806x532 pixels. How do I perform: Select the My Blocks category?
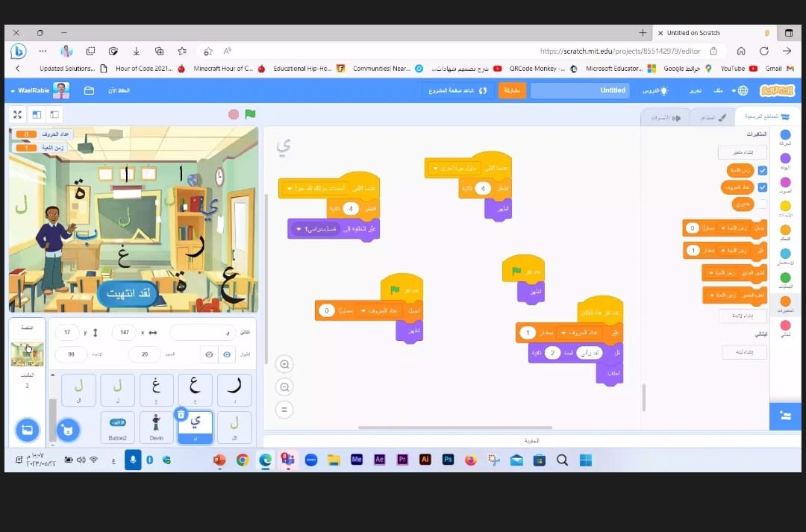coord(785,328)
